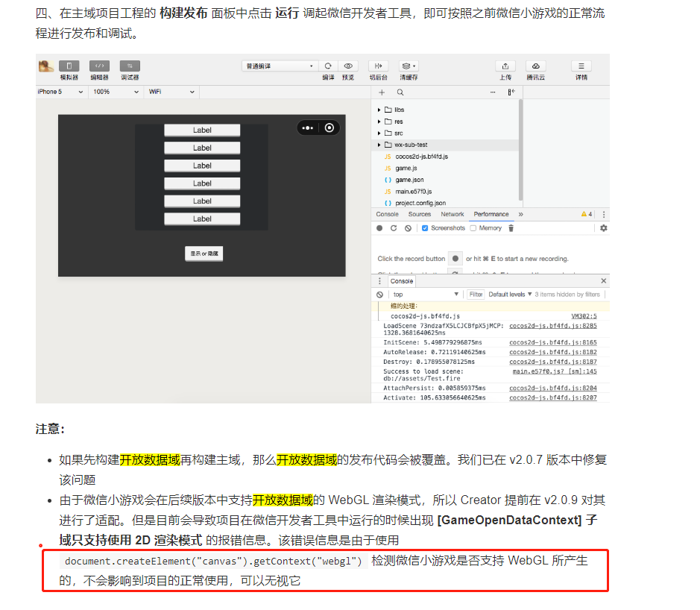Select the Console tab in the drawer
Screen dimensions: 700x610
[402, 281]
